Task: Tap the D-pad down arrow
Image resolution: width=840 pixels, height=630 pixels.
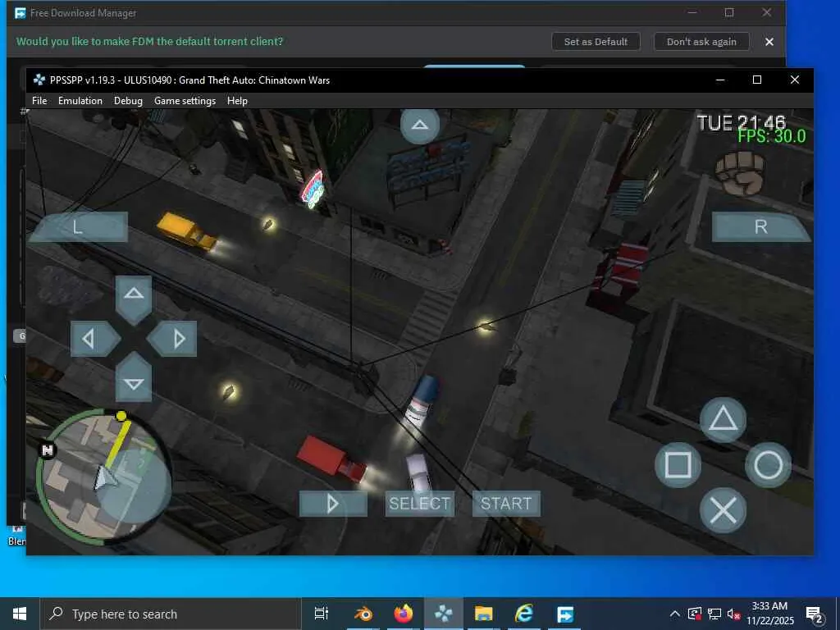Action: pos(134,377)
